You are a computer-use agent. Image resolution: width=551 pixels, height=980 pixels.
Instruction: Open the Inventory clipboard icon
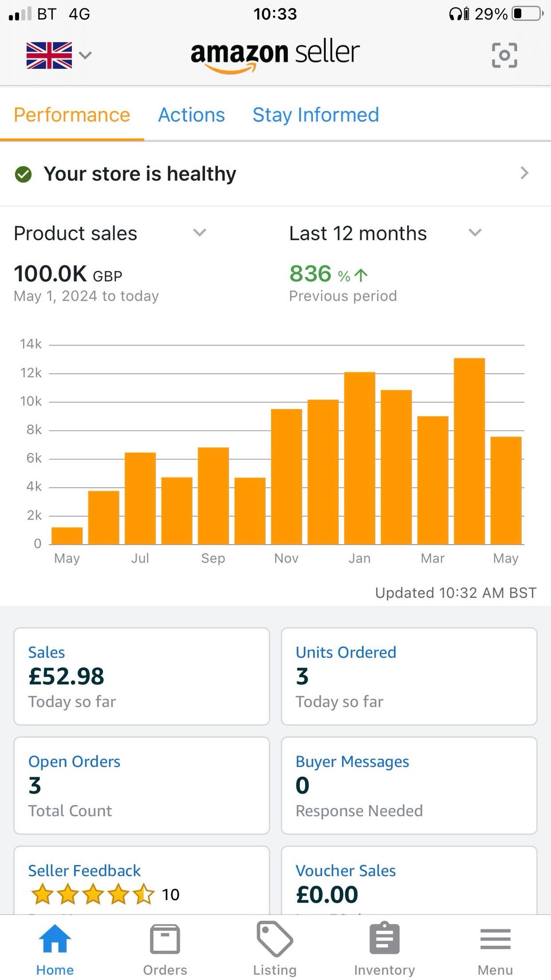tap(385, 938)
